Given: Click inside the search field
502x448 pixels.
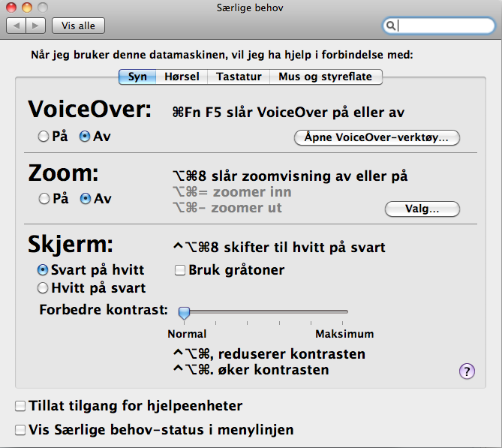Looking at the screenshot, I should pos(439,26).
